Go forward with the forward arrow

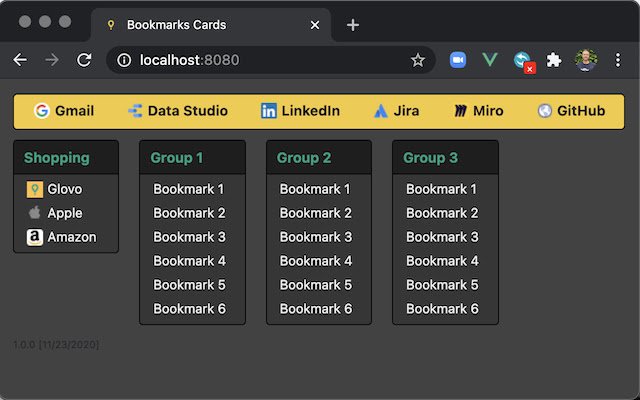52,60
